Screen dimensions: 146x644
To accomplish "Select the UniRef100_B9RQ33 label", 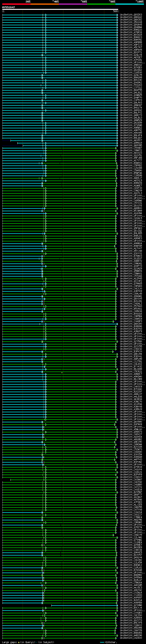I will (x=131, y=30).
